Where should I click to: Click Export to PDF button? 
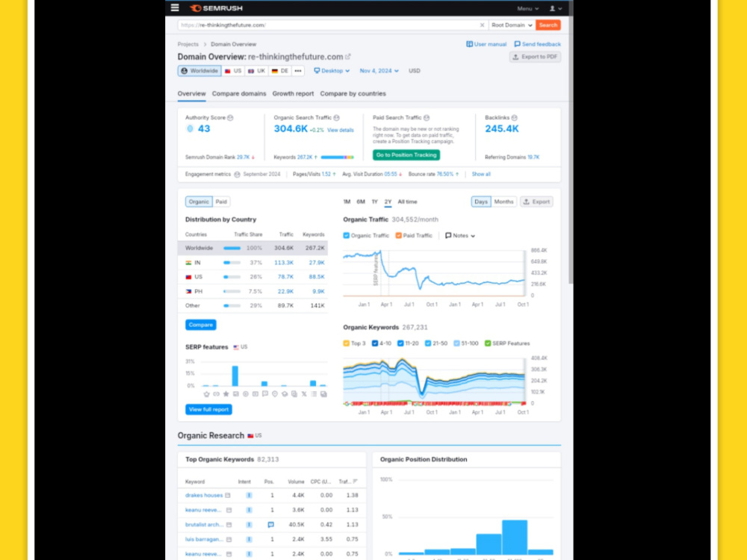(535, 57)
